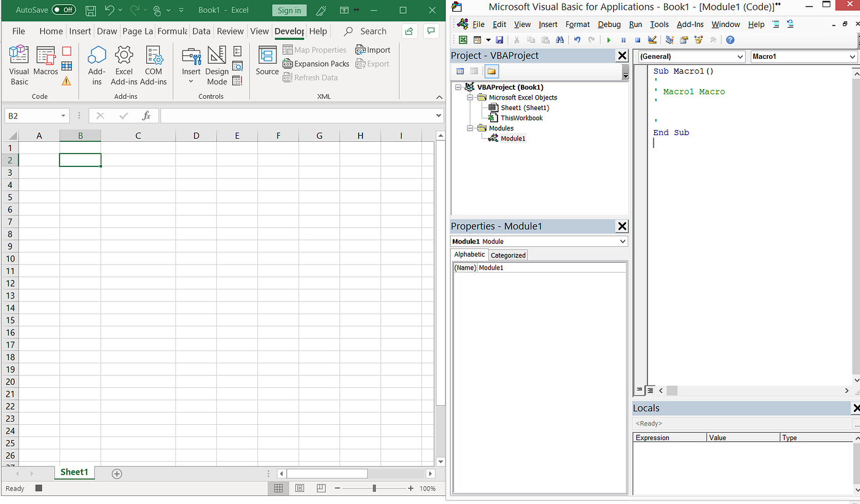Open the Visual Basic editor from the Code group
This screenshot has height=504, width=860.
(19, 63)
